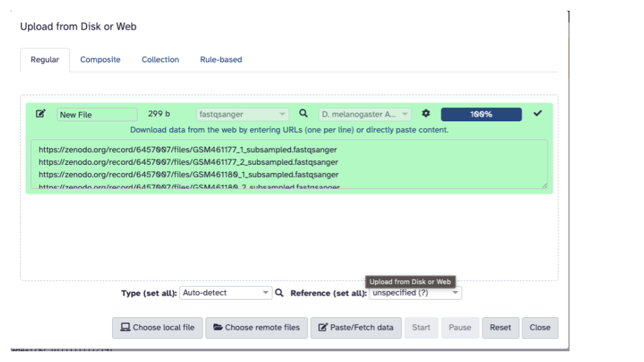Click the Reset button
Viewport: 644px width, 362px height.
click(x=500, y=328)
